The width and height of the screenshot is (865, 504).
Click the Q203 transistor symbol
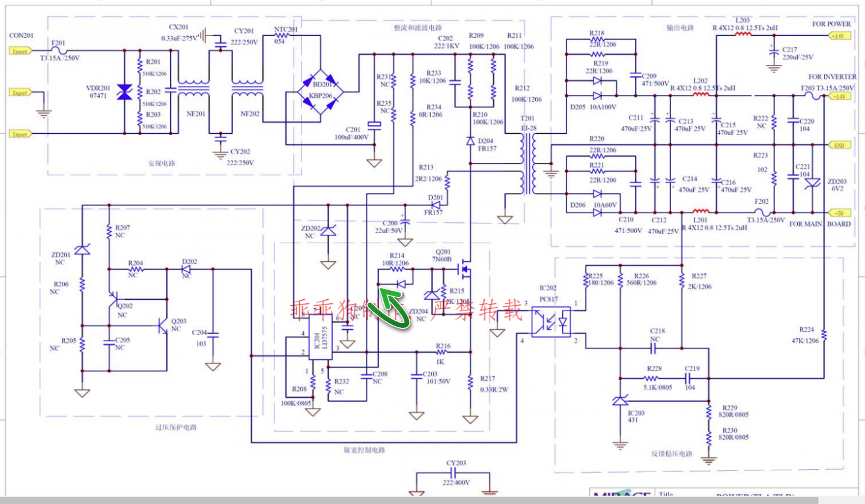[x=161, y=325]
